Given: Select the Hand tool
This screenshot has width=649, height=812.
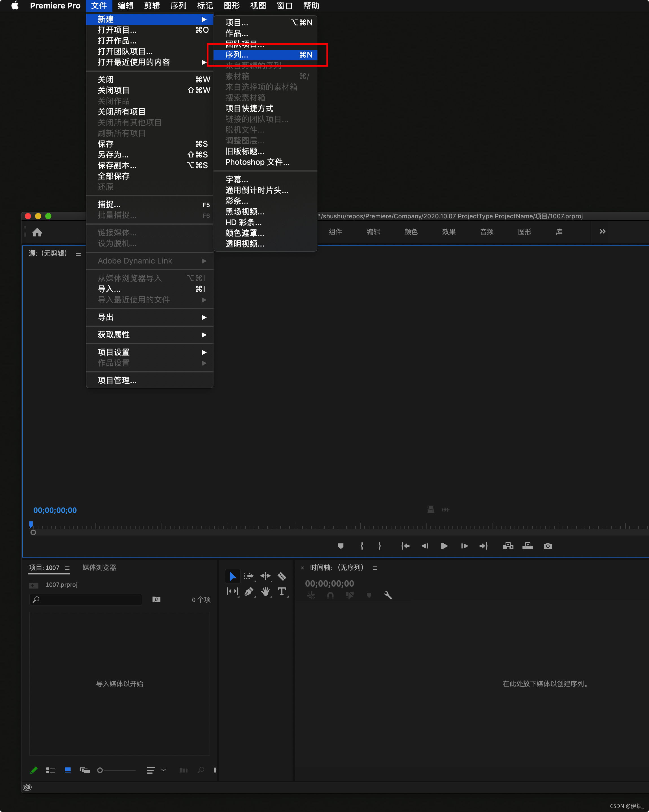Looking at the screenshot, I should (x=265, y=592).
